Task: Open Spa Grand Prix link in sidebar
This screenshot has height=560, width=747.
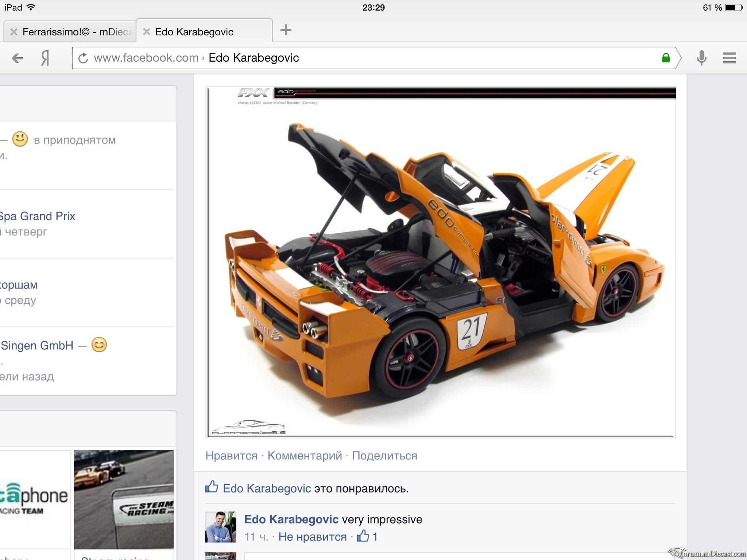Action: [x=38, y=216]
